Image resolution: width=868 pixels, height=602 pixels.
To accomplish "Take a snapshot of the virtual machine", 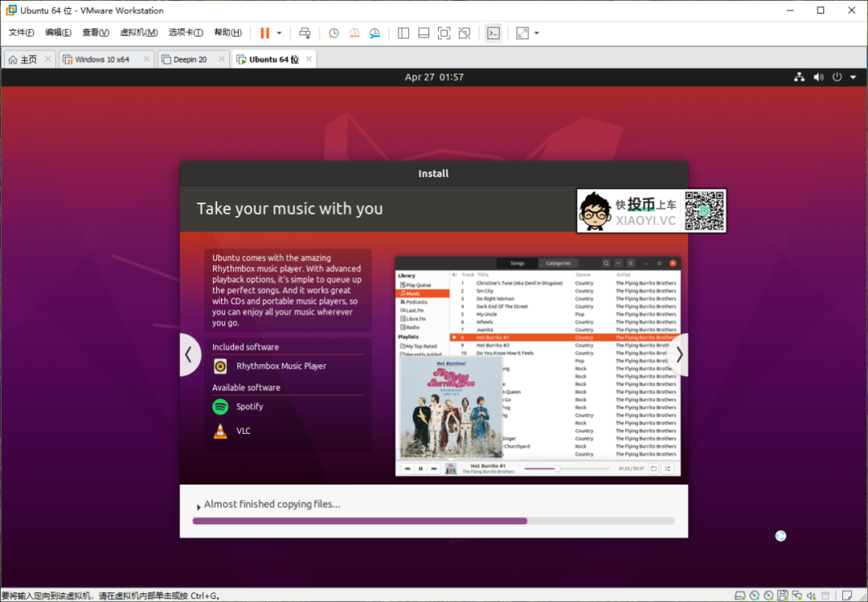I will tap(334, 33).
